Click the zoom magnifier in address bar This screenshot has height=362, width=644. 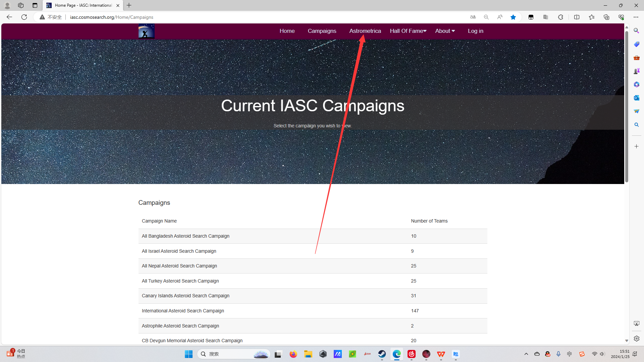486,17
